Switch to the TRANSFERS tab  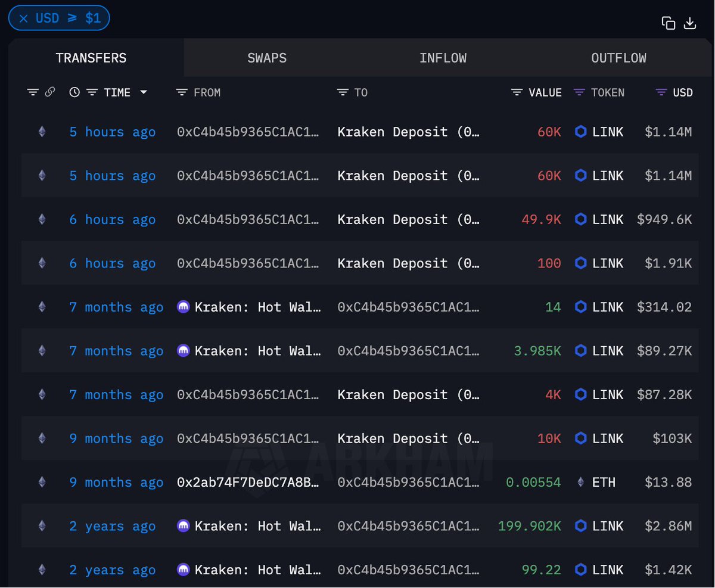pos(91,58)
